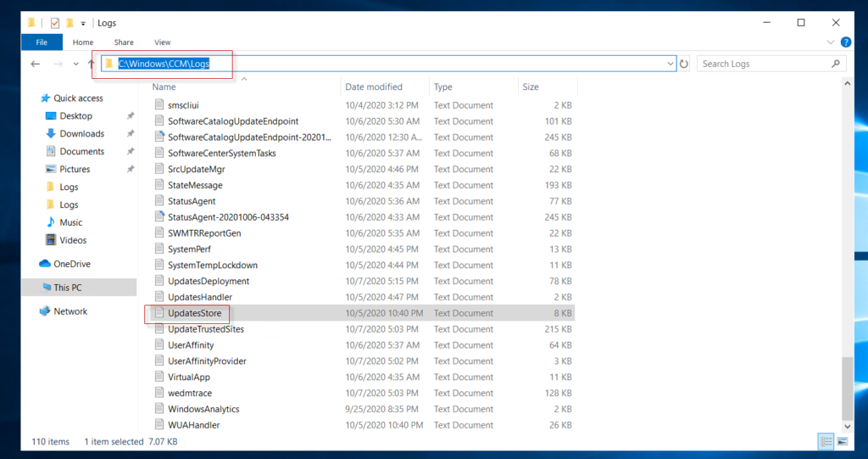Click the UpdatesHandler file icon

(x=159, y=297)
